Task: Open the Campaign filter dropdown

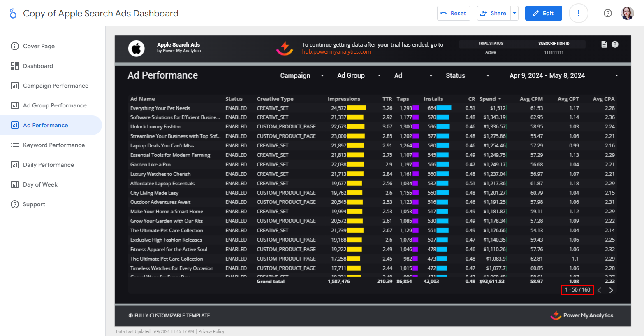Action: point(302,76)
